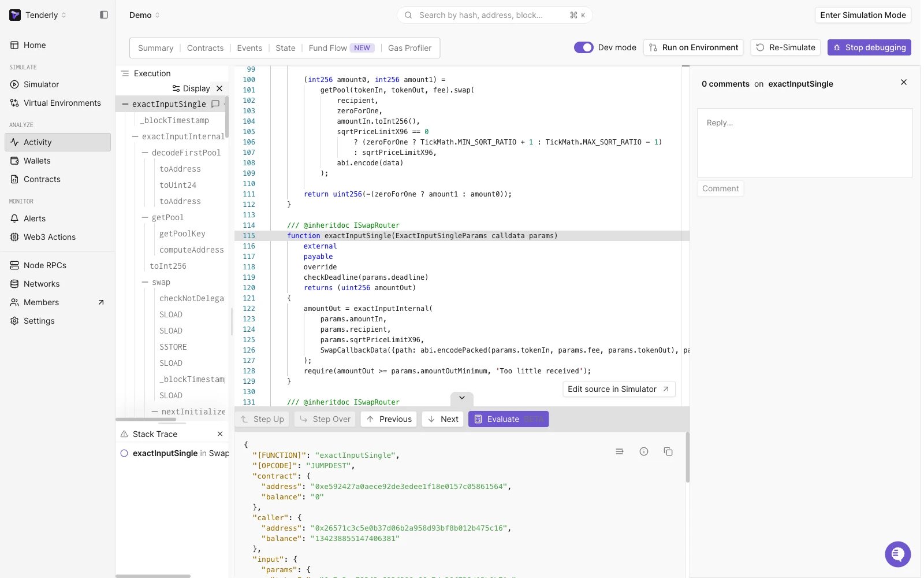Click the Step Over button
This screenshot has width=924, height=578.
pyautogui.click(x=325, y=419)
